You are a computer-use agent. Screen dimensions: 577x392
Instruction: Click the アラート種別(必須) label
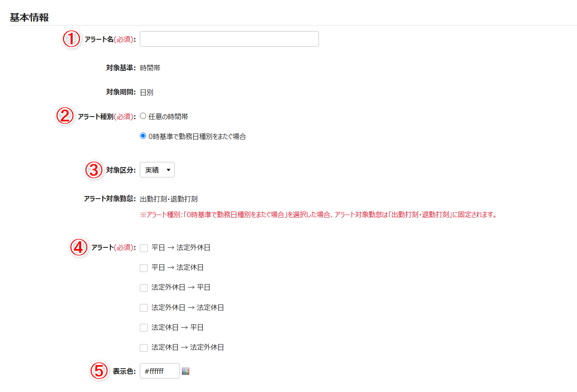tap(107, 117)
